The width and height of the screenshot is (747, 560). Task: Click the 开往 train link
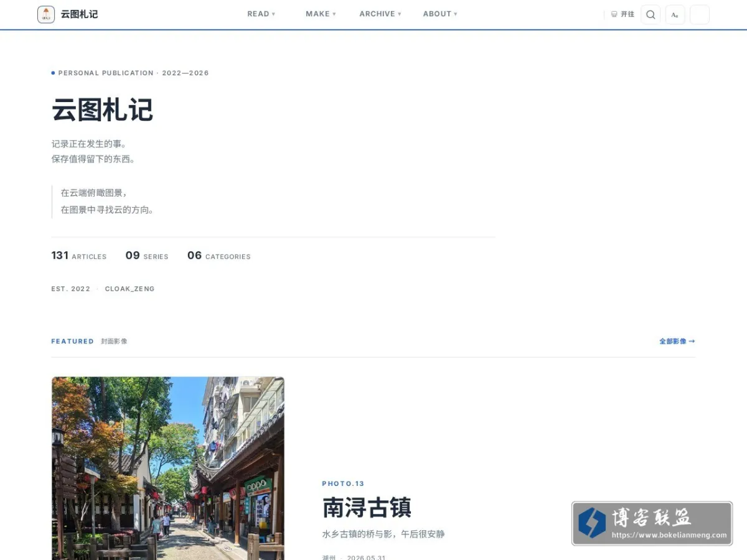coord(622,14)
